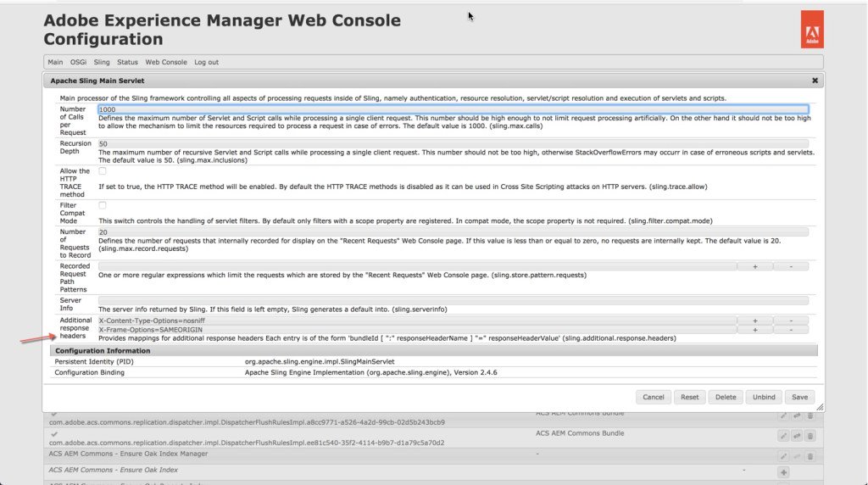Click the ACS AEM Commons - Ensure Oak Index row
This screenshot has height=485, width=868.
tap(433, 471)
